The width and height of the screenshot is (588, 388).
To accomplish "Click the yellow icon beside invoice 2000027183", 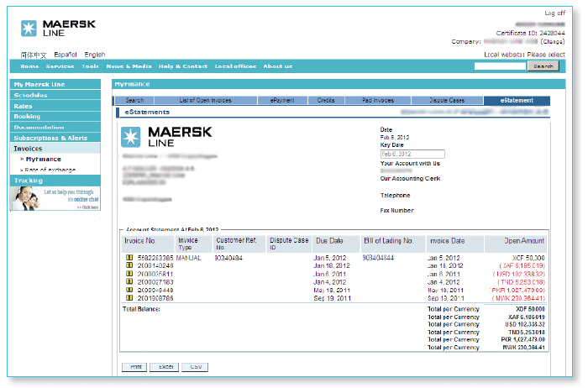I will pyautogui.click(x=129, y=281).
